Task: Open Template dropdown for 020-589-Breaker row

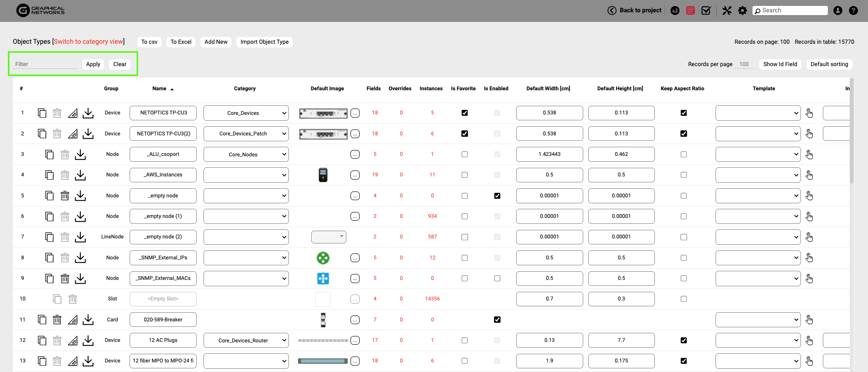Action: [x=758, y=320]
